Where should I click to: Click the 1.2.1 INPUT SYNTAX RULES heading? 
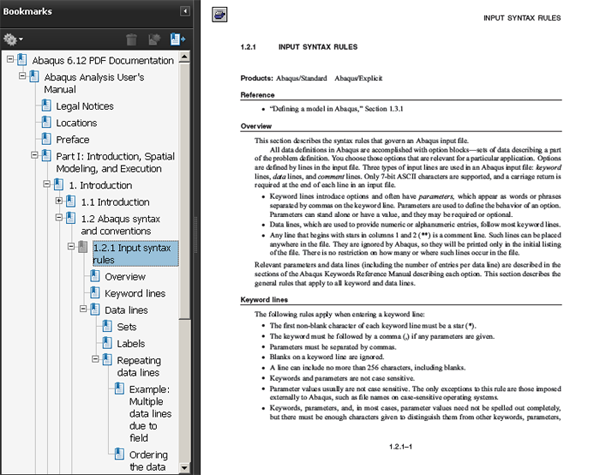click(x=299, y=47)
